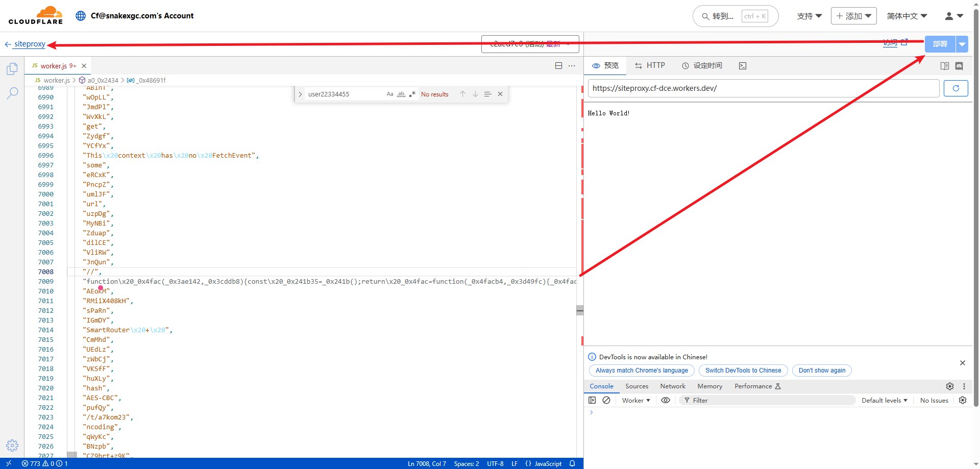Open the Default levels dropdown

click(885, 400)
